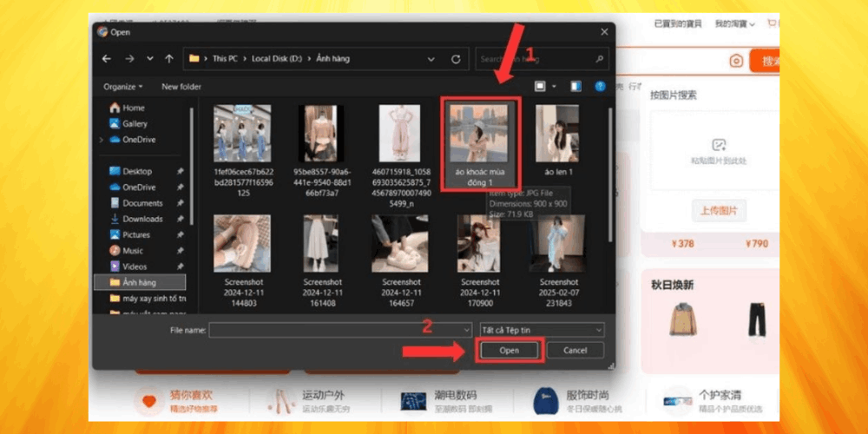
Task: Click the Cancel button
Action: [575, 350]
